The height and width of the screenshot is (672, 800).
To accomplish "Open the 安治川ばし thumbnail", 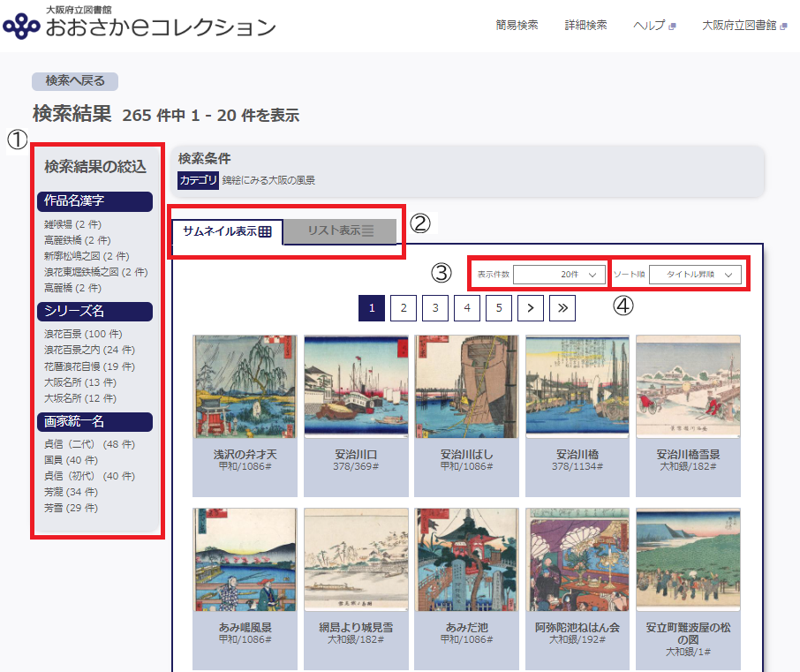I will [466, 387].
